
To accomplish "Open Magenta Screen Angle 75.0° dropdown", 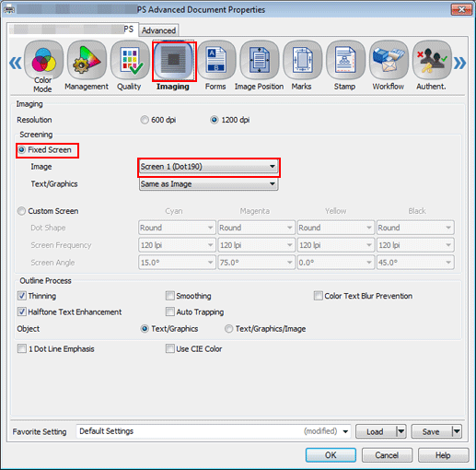I will (x=256, y=263).
